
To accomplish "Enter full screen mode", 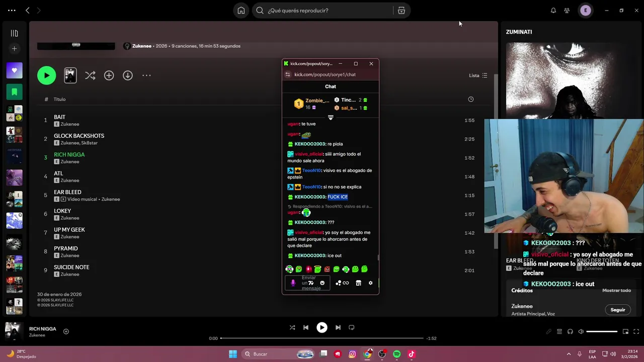I will 636,332.
